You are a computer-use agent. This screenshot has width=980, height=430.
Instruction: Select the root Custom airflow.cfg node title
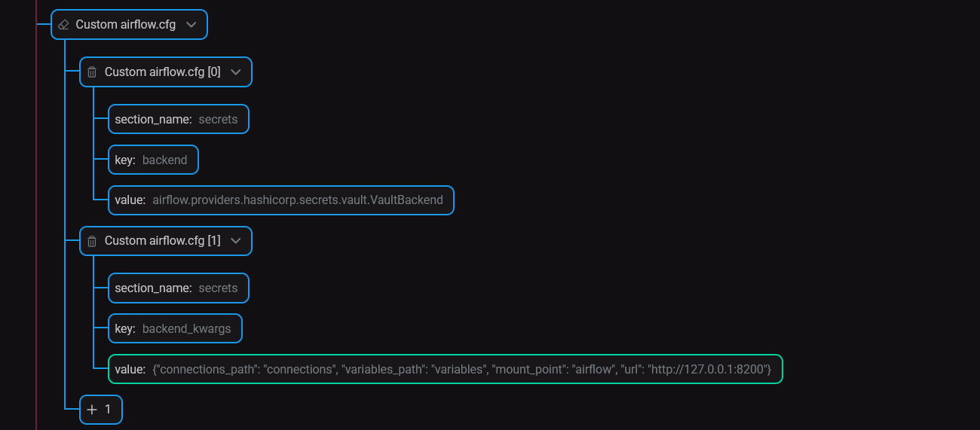pos(125,25)
